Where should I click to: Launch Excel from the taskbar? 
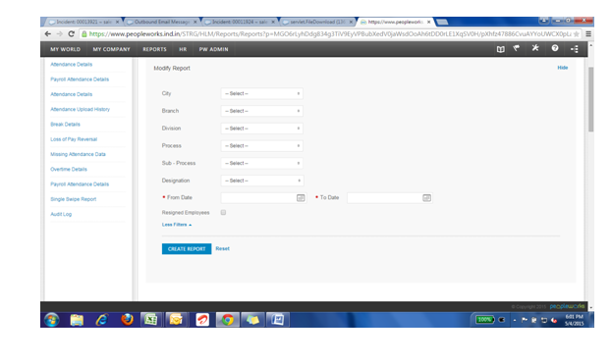click(x=151, y=320)
